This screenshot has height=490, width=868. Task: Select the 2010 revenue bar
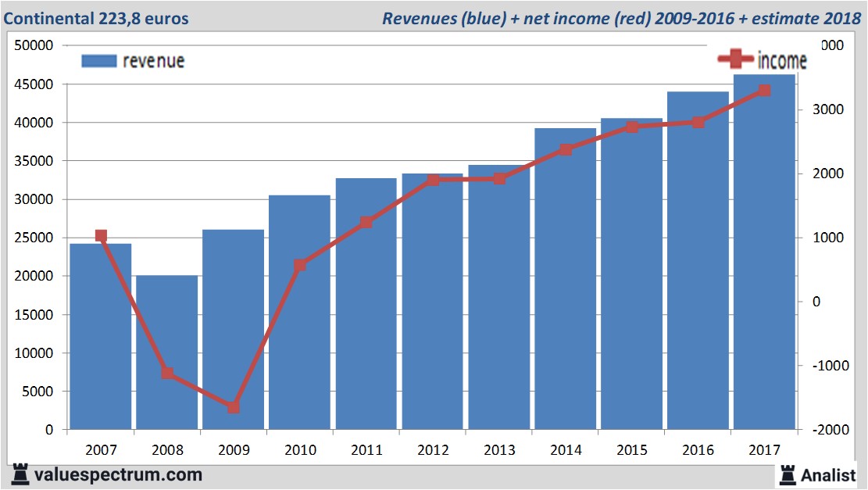[299, 313]
